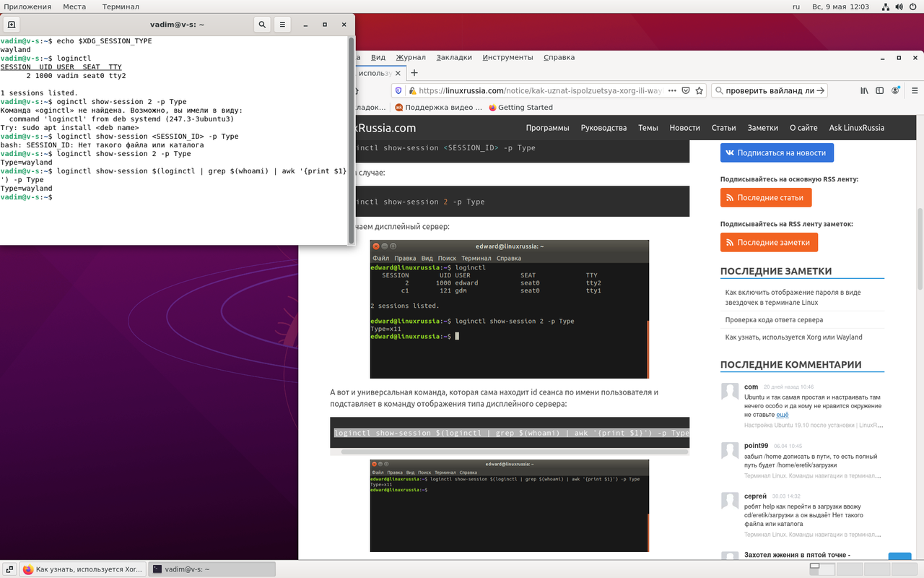Switch to vadim@v-s terminal in taskbar
This screenshot has height=578, width=924.
tap(212, 569)
